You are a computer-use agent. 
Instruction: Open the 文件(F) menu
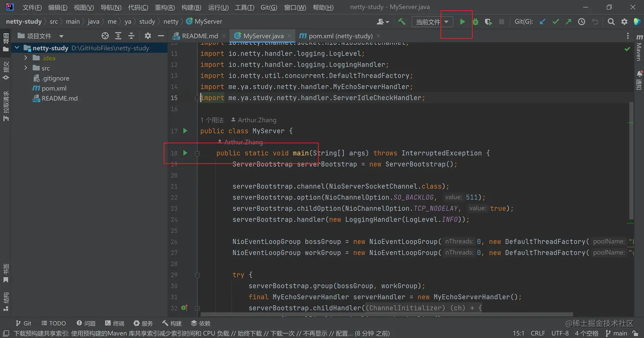click(32, 7)
